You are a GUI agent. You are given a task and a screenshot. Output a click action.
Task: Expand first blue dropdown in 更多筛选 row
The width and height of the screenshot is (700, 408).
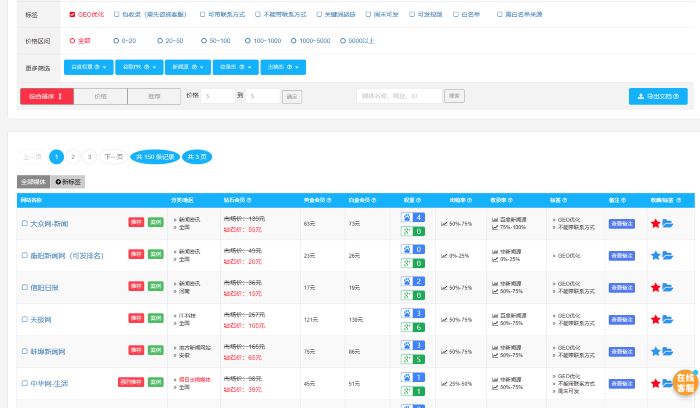[x=88, y=67]
